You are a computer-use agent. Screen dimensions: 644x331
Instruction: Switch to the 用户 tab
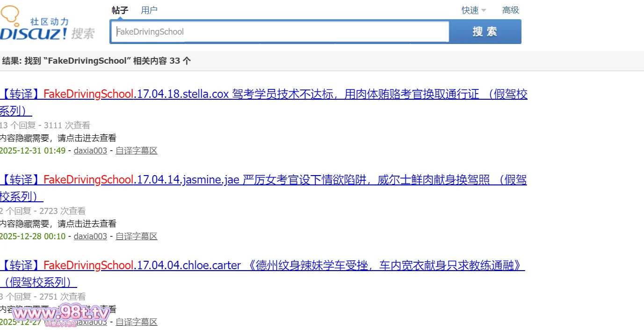149,10
